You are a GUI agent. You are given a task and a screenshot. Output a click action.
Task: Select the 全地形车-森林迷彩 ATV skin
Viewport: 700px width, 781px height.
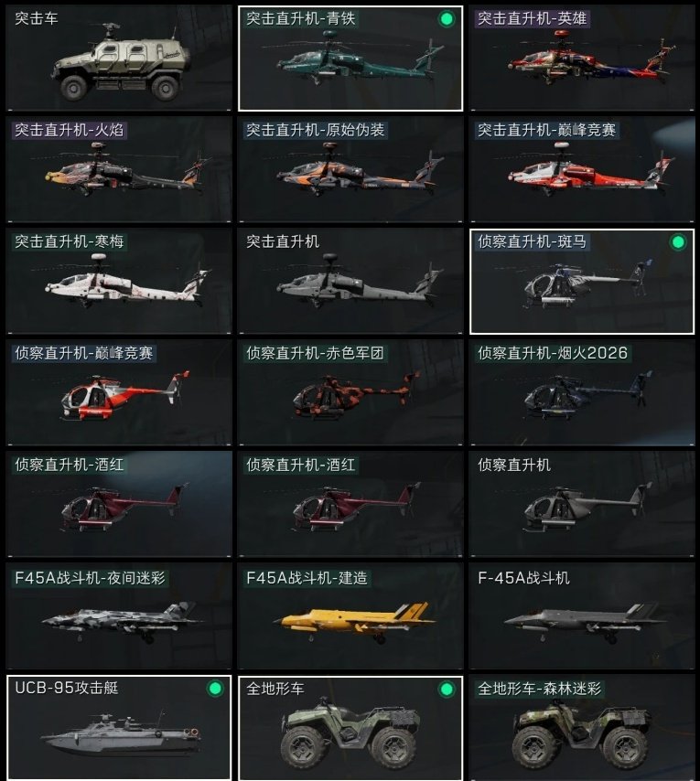click(581, 728)
